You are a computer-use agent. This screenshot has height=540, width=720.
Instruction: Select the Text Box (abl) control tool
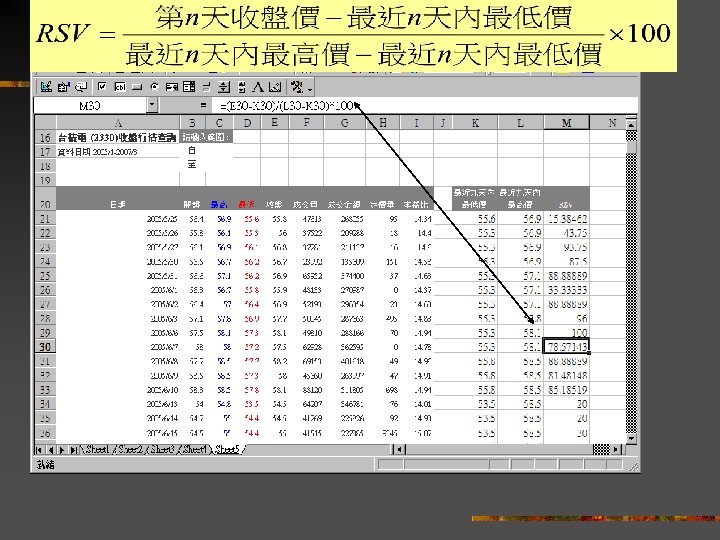click(x=120, y=87)
